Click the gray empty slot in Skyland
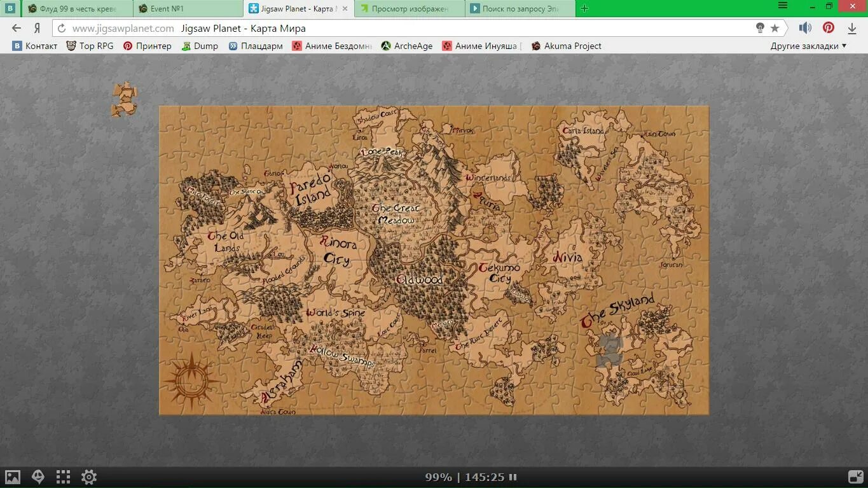 pos(609,349)
